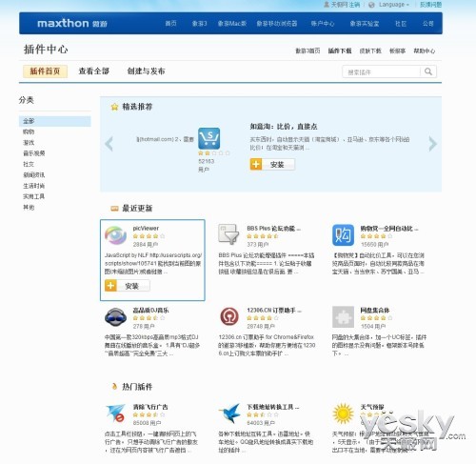
Task: Install the picViewer plugin
Action: (128, 286)
